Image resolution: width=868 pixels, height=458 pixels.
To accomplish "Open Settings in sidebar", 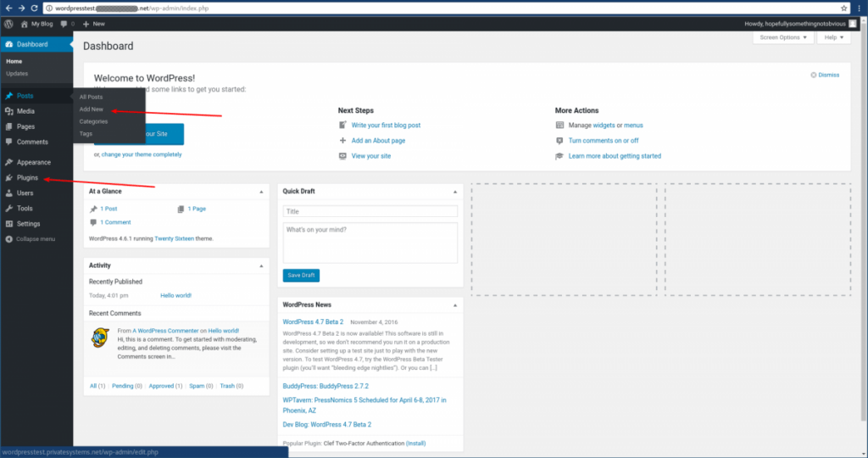I will 36,224.
